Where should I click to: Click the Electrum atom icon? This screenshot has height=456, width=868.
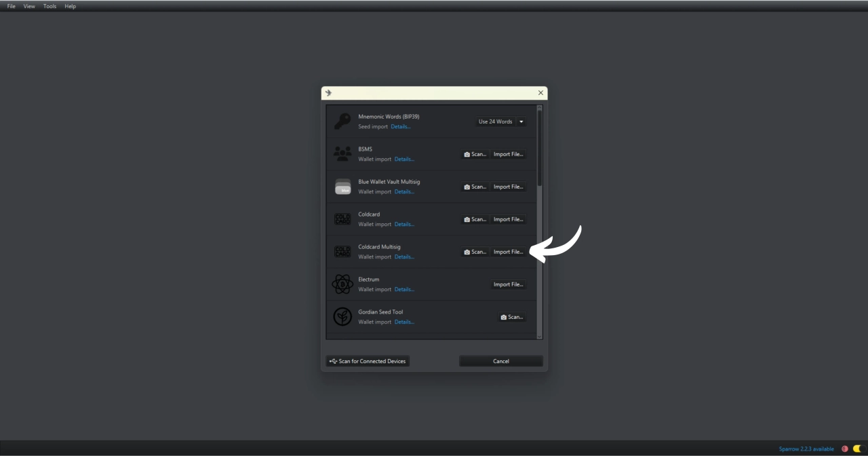point(342,284)
